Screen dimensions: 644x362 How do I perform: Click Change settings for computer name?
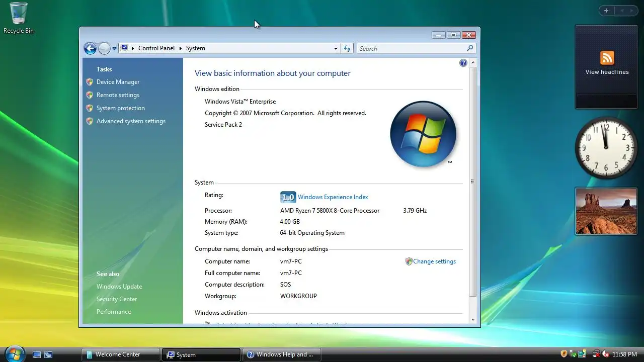[434, 261]
